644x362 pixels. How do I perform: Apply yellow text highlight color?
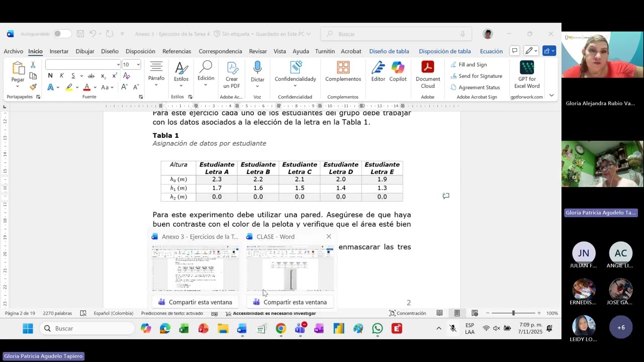[69, 87]
